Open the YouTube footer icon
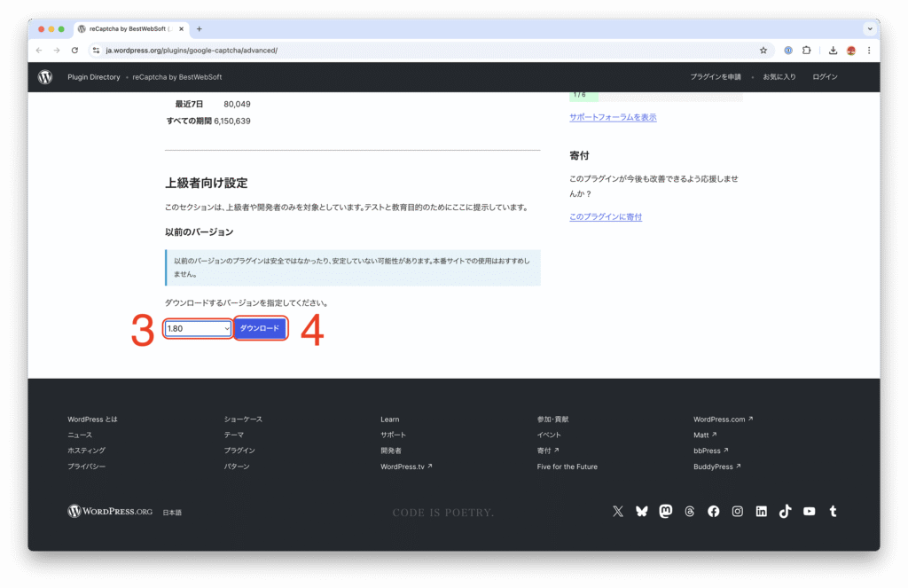908x588 pixels. click(x=809, y=511)
